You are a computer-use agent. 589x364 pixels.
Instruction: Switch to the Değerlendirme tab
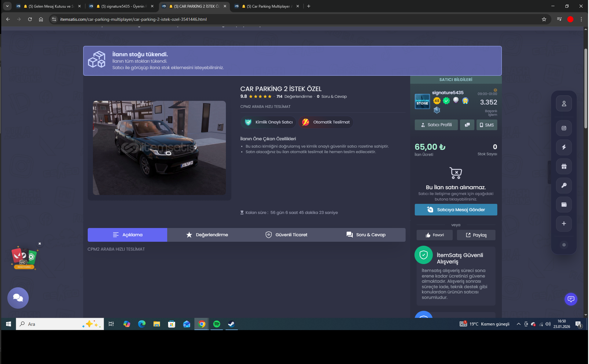click(207, 235)
